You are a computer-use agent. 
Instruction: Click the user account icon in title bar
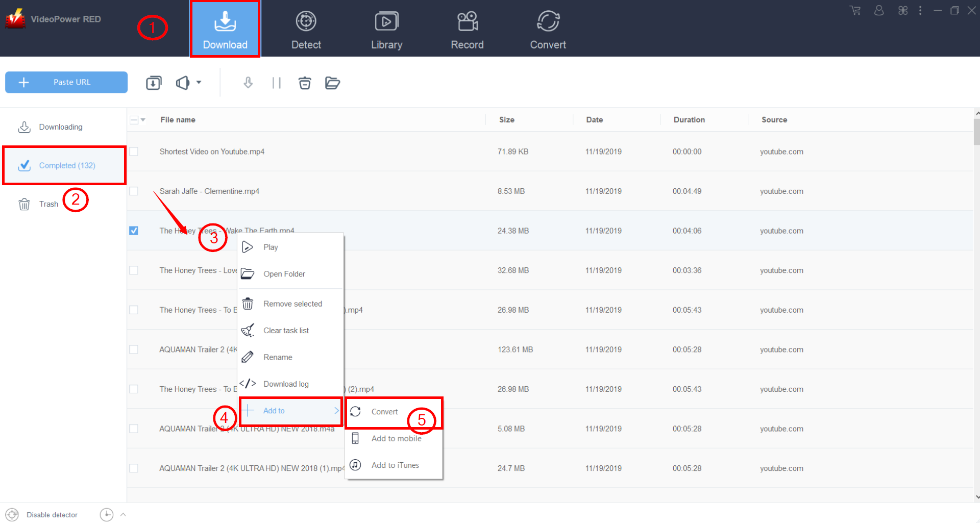[x=878, y=10]
